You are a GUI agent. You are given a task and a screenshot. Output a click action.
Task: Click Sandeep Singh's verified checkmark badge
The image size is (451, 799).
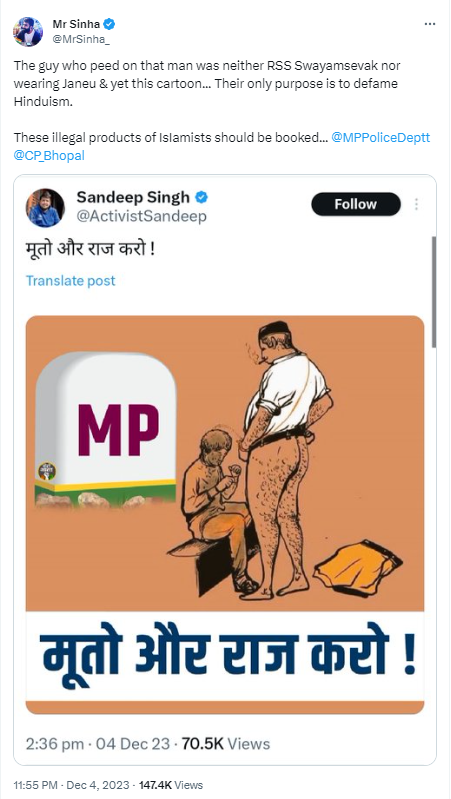pos(202,197)
